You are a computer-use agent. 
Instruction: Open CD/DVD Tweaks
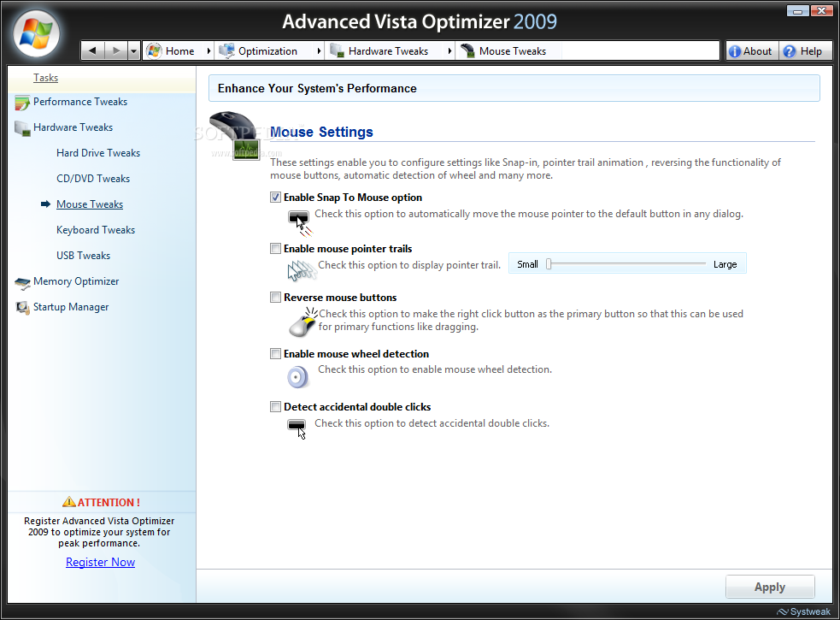tap(93, 179)
